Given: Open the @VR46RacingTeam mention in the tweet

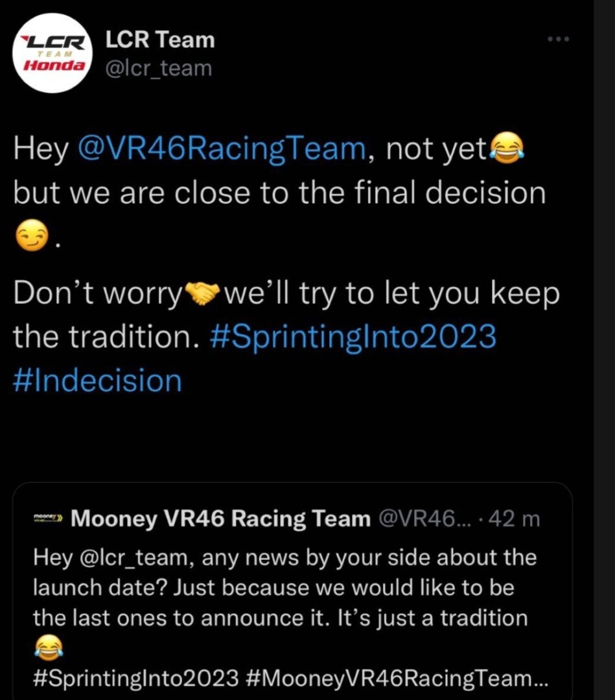Looking at the screenshot, I should click(x=222, y=150).
